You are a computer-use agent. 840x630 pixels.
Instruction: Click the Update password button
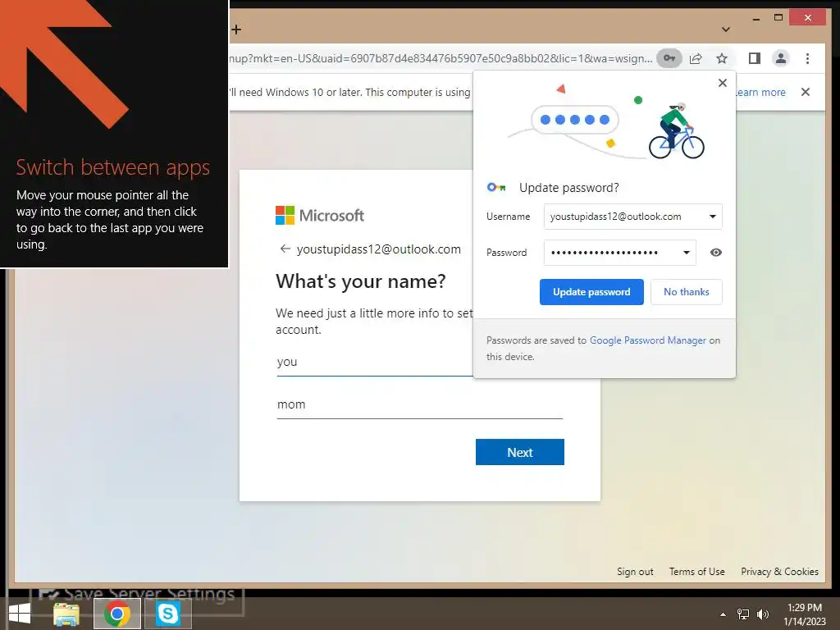click(591, 292)
